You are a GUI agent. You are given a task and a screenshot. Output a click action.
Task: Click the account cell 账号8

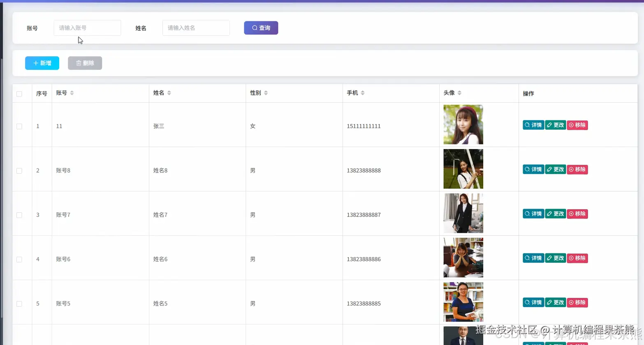coord(63,170)
